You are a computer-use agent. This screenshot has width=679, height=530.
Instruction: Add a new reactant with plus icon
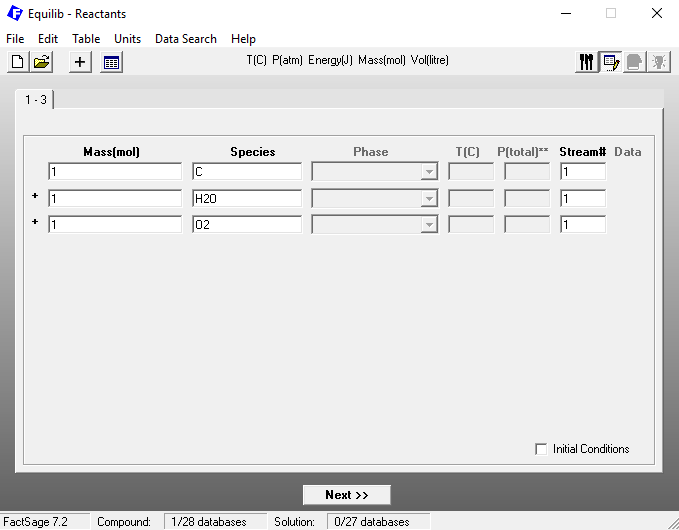80,62
